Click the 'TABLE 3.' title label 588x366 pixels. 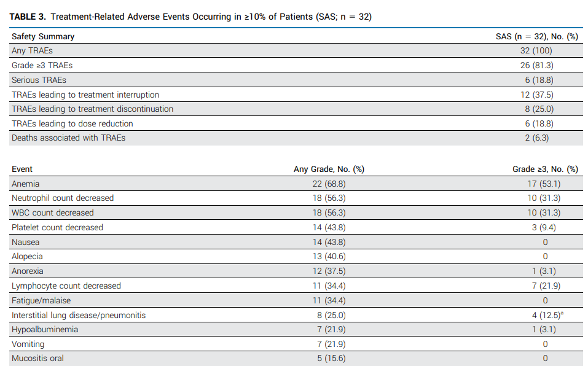(x=28, y=17)
